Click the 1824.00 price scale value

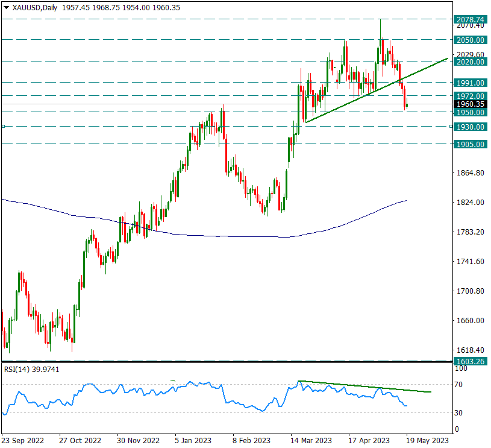pos(471,203)
